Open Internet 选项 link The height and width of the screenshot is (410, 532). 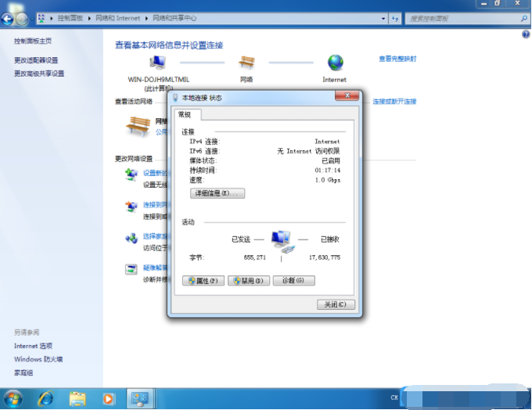point(33,346)
